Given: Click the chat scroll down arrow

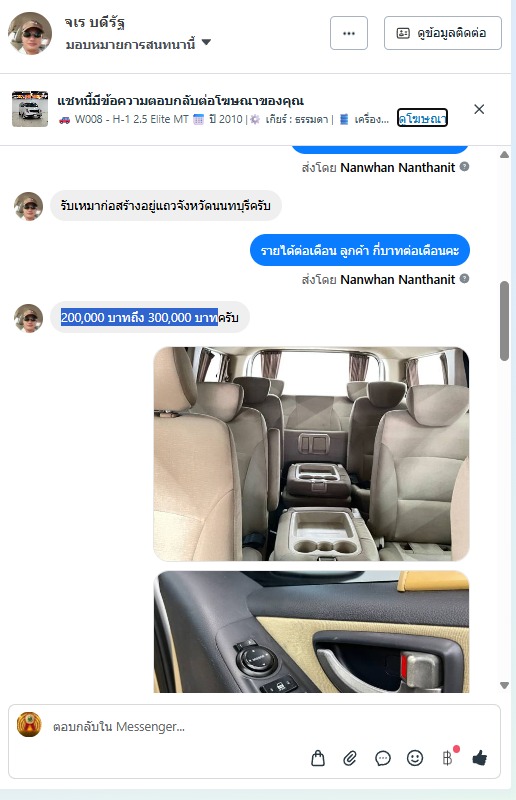Looking at the screenshot, I should [504, 685].
